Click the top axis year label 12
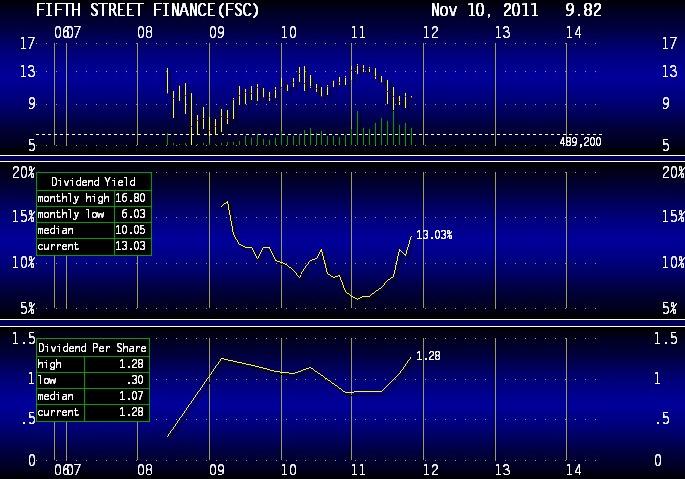685x479 pixels. 430,32
